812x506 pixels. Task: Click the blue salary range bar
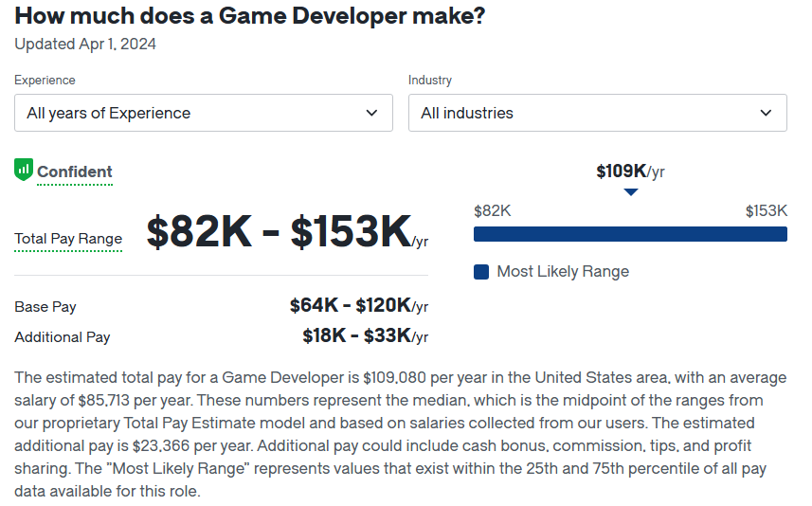tap(630, 234)
